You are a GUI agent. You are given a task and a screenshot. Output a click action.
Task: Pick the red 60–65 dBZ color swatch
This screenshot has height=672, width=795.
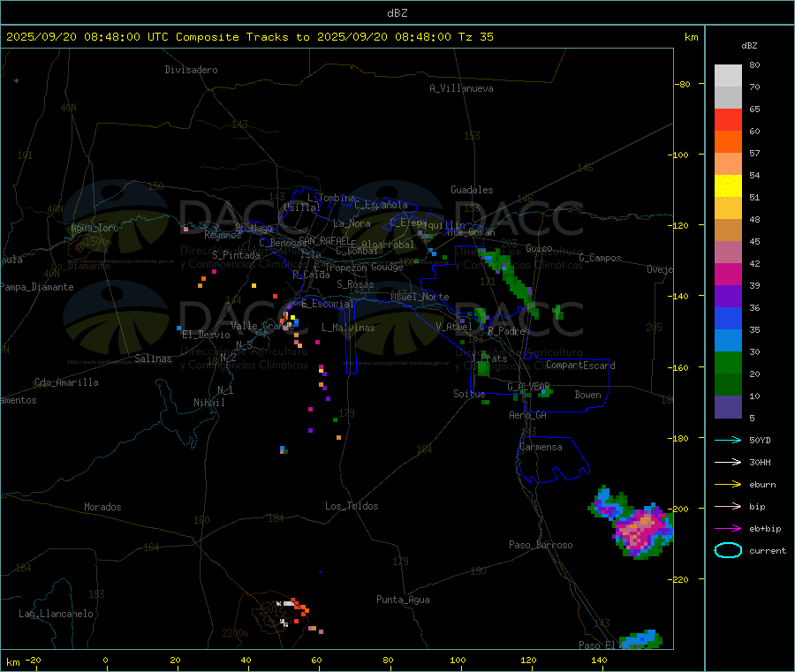[728, 119]
